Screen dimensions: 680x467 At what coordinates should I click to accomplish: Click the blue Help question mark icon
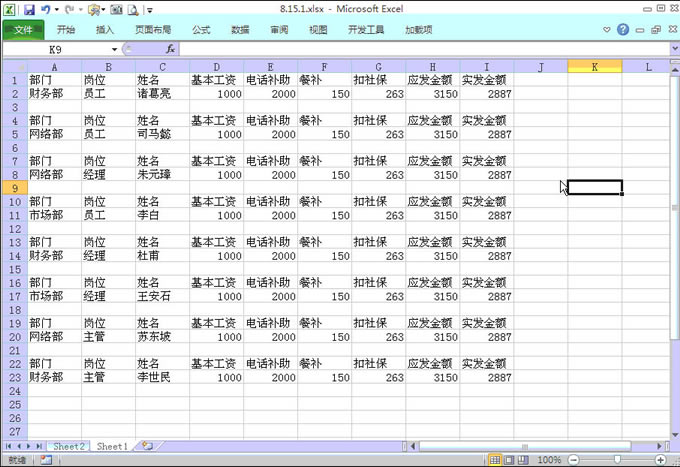(623, 29)
